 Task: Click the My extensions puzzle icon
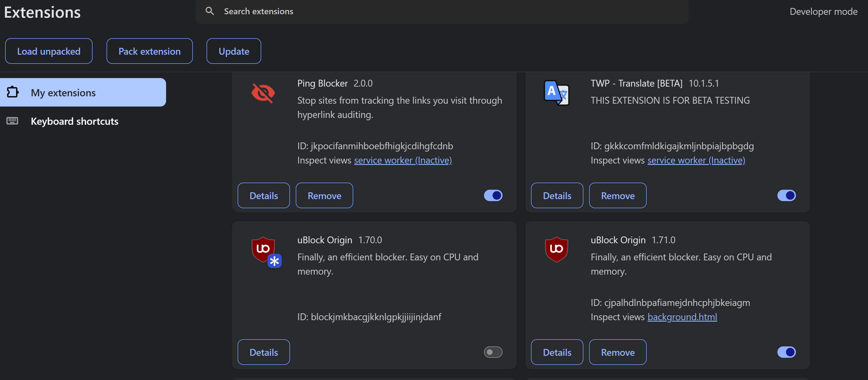click(x=13, y=92)
